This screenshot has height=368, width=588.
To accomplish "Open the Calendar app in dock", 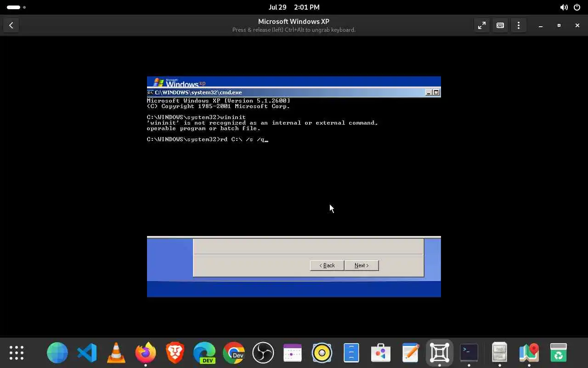I will (293, 353).
